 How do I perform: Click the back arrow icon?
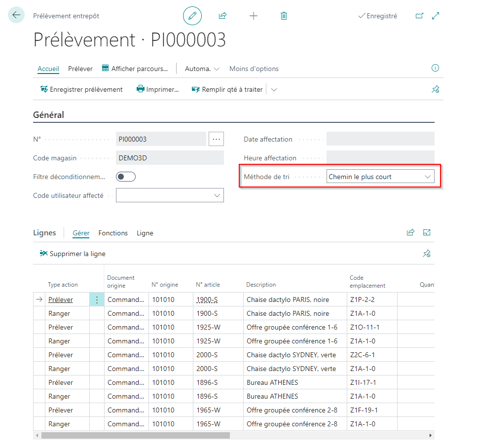pos(16,15)
